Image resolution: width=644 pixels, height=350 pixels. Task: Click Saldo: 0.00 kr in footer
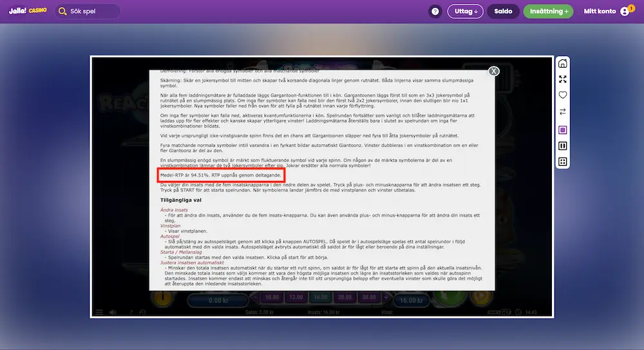point(259,313)
